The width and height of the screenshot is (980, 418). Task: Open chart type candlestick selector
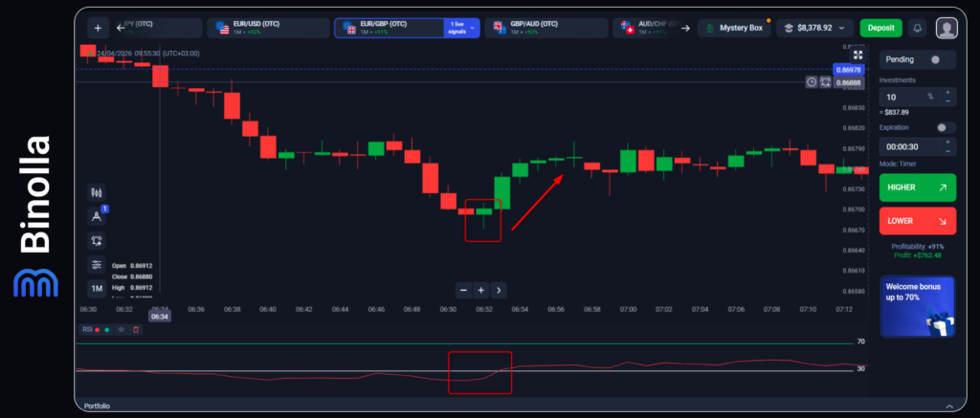pos(97,193)
